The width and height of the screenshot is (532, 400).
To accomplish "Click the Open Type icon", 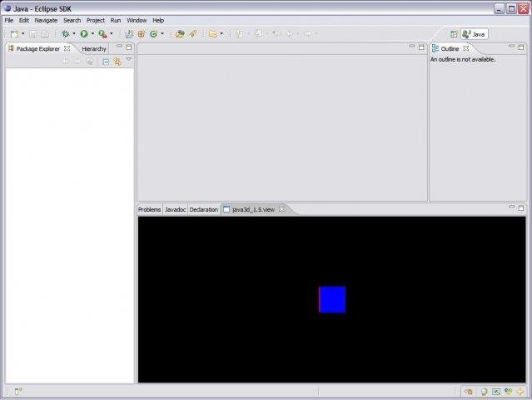I will coord(180,34).
